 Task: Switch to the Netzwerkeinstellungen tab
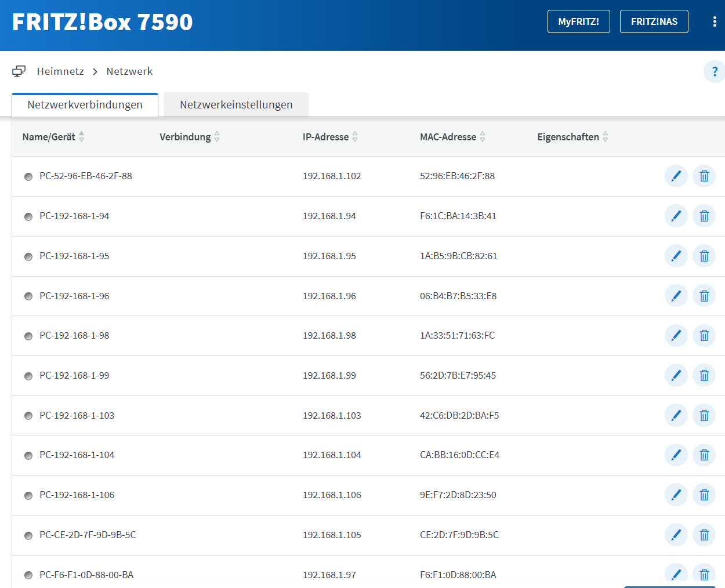[x=236, y=105]
